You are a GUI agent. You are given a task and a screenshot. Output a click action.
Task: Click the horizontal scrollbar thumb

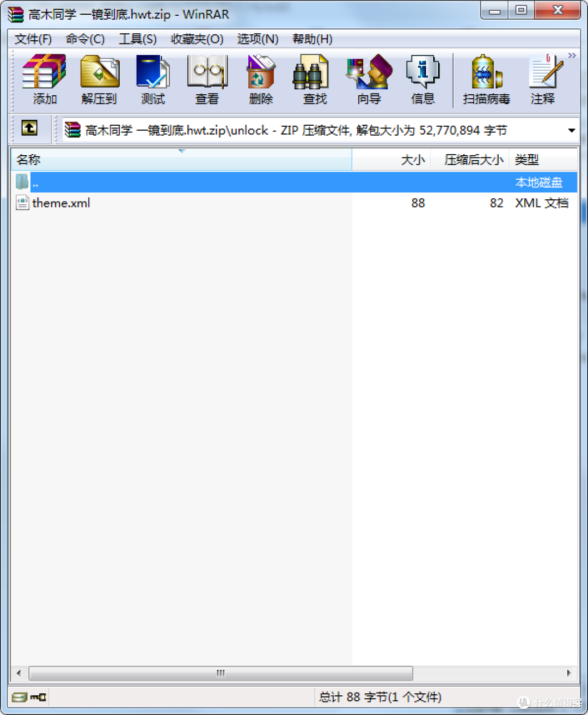[220, 673]
